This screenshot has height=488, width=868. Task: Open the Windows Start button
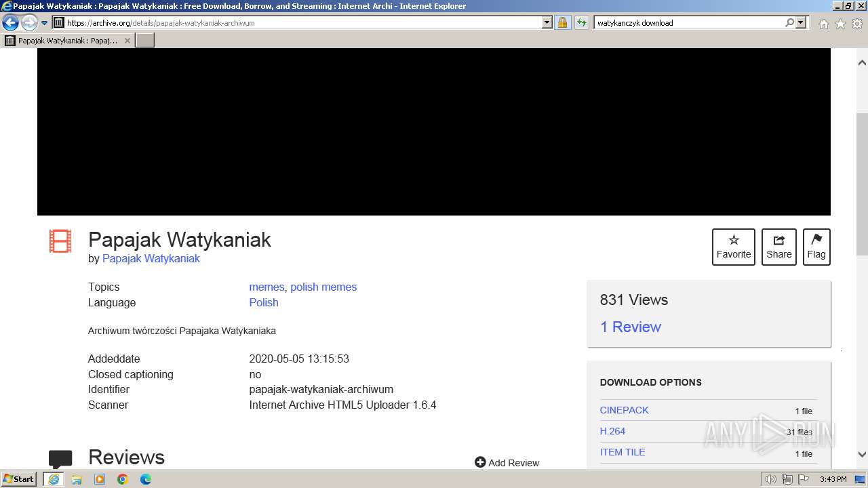click(20, 479)
